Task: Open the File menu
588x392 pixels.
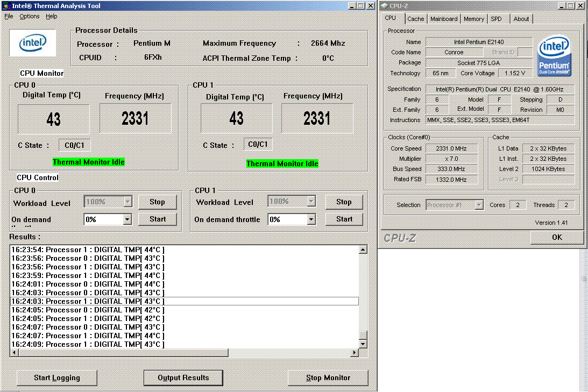Action: [x=9, y=17]
